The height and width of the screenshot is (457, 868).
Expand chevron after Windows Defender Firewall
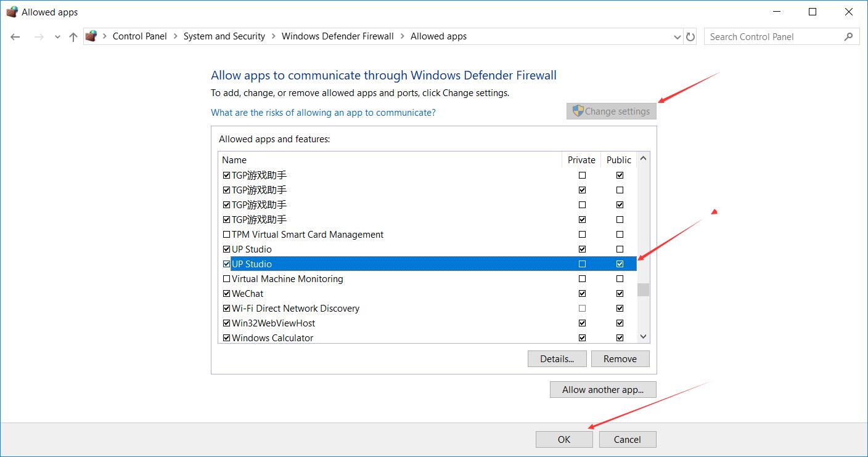pyautogui.click(x=403, y=36)
